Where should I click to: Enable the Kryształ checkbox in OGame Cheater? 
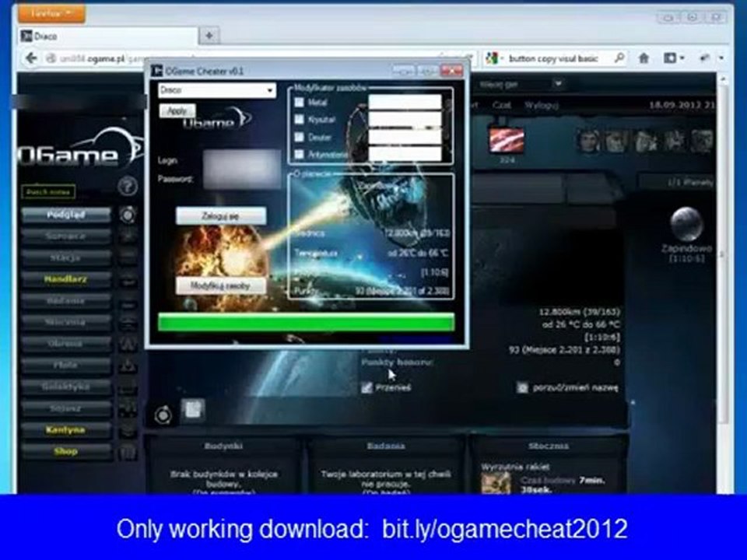[x=299, y=120]
